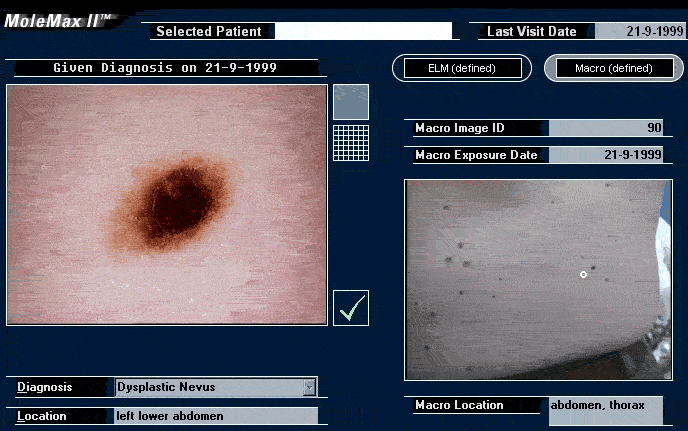Click the Macro Exposure Date value

pyautogui.click(x=606, y=155)
